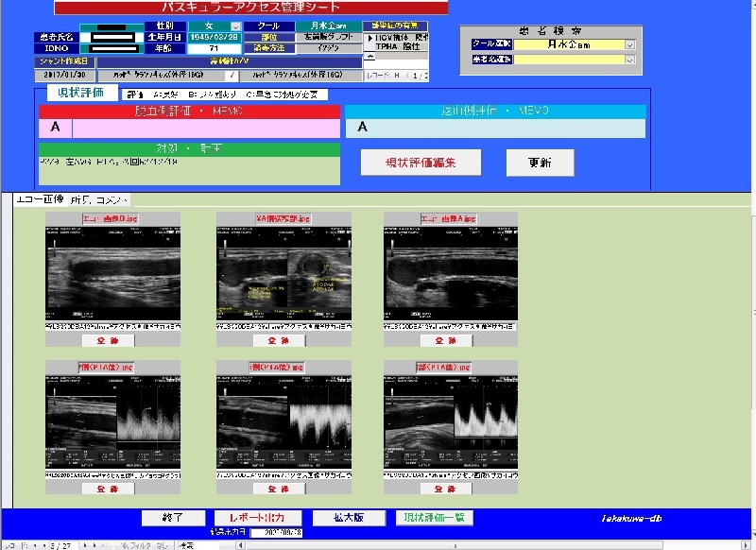This screenshot has width=756, height=550.
Task: Select bottom-right Doppler waveform thumbnail
Action: tap(451, 421)
